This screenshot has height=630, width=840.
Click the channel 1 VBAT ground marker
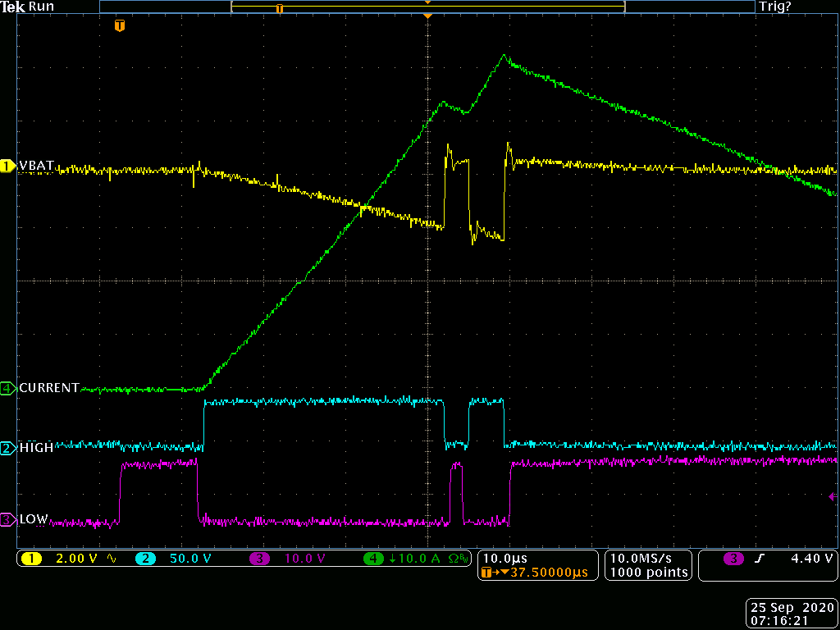pyautogui.click(x=8, y=166)
